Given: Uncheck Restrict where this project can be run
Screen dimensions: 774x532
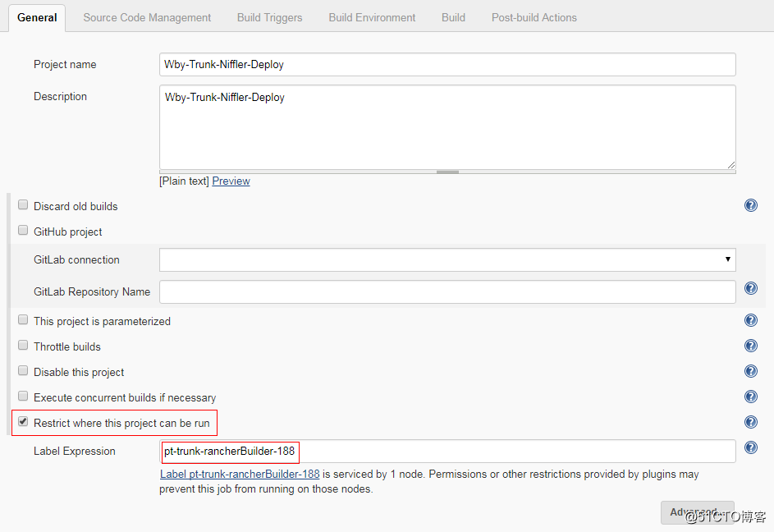Looking at the screenshot, I should tap(23, 422).
